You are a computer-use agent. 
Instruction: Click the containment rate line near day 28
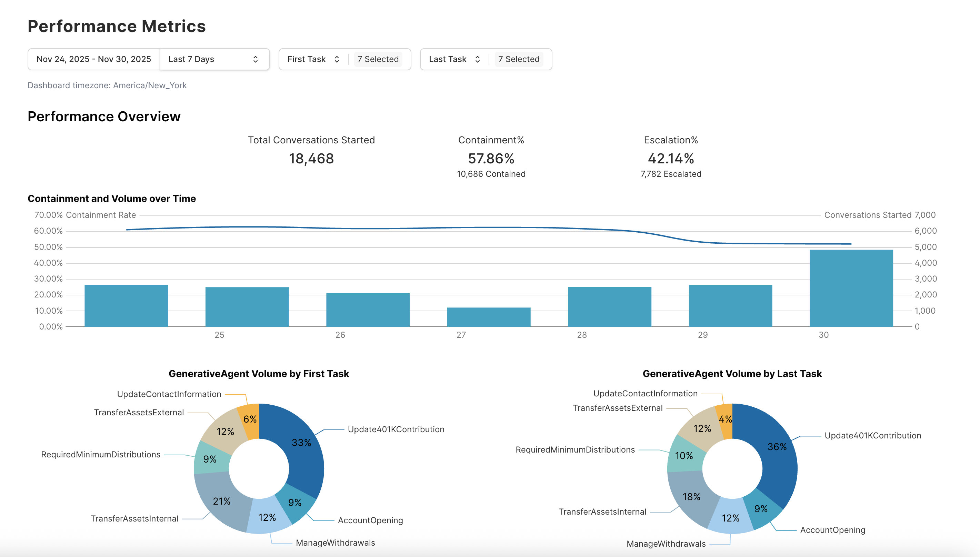[609, 230]
